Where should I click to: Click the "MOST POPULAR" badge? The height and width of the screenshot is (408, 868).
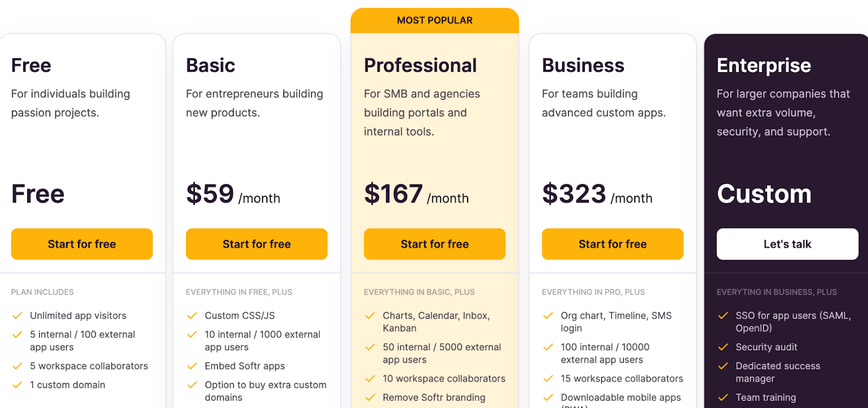pos(434,20)
